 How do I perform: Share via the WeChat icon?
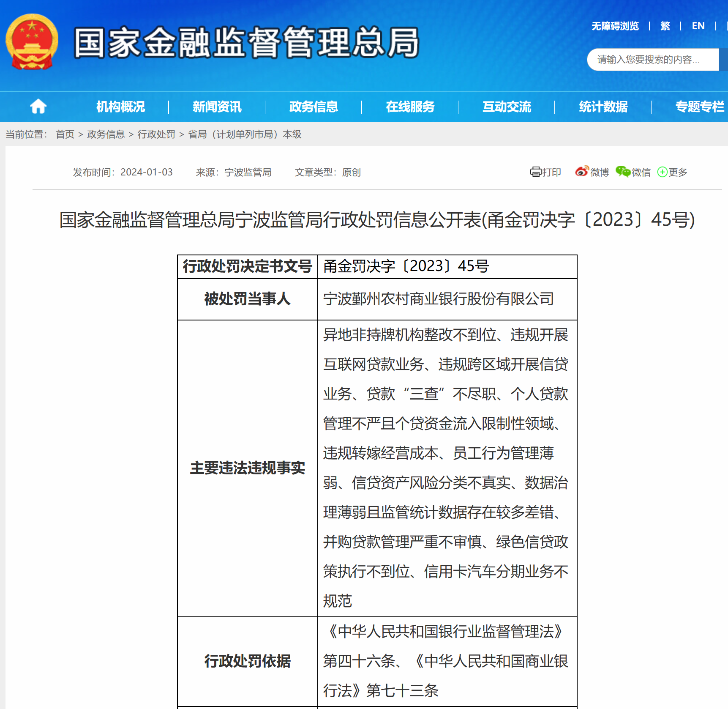click(623, 171)
